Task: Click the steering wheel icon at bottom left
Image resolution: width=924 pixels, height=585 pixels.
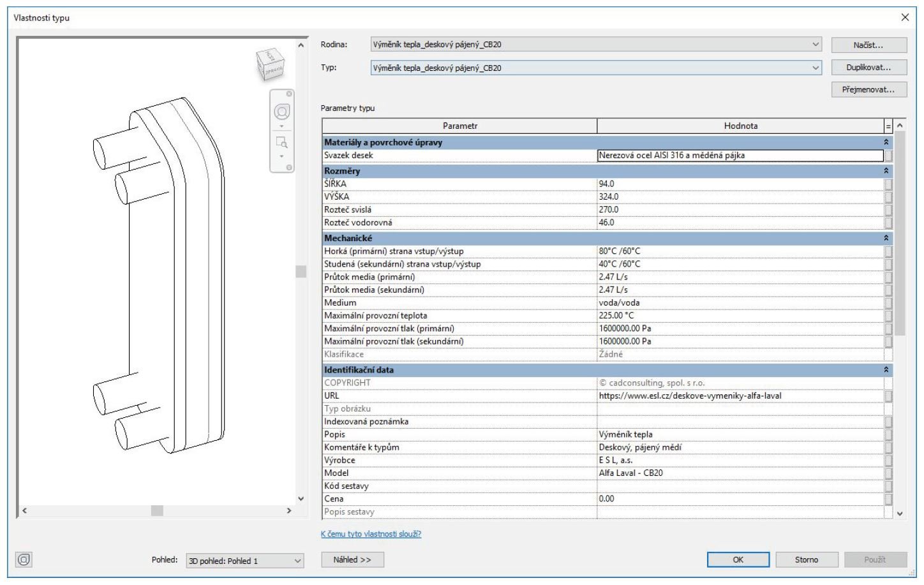Action: tap(24, 560)
